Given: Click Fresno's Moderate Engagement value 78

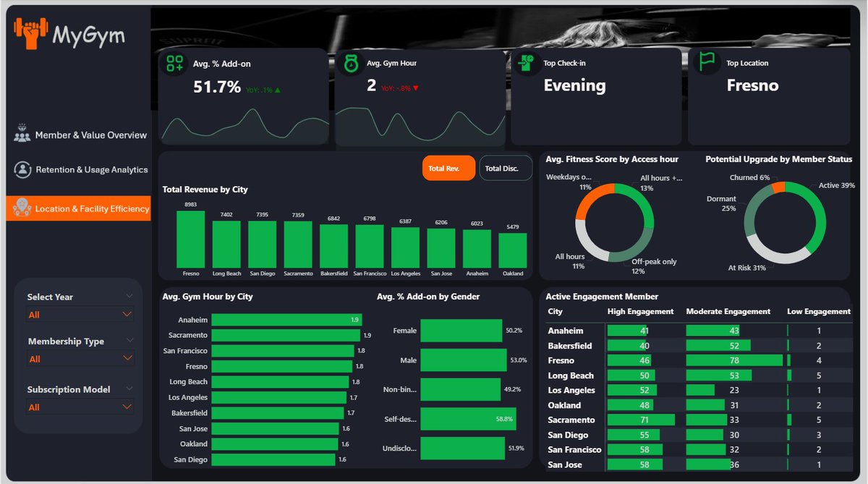Looking at the screenshot, I should coord(734,360).
